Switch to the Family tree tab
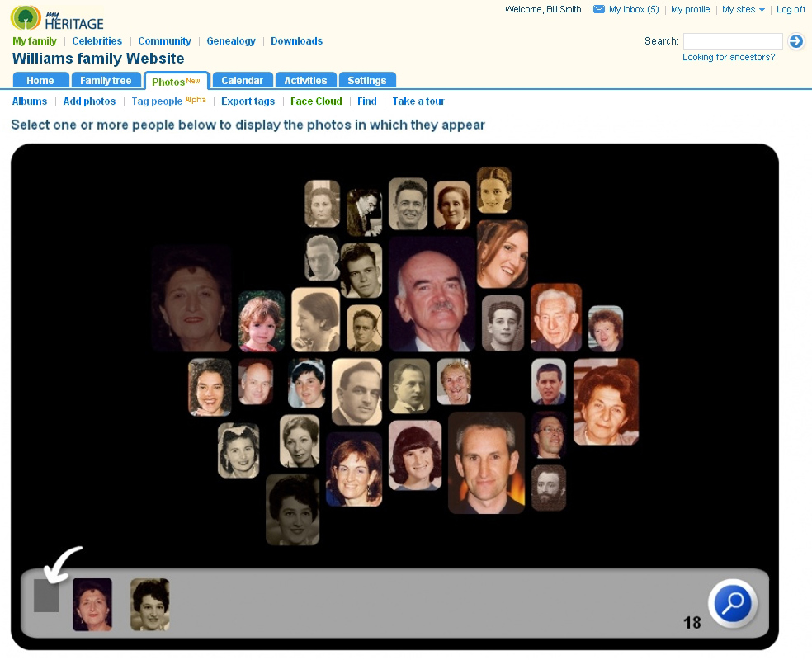The height and width of the screenshot is (660, 812). click(x=106, y=80)
